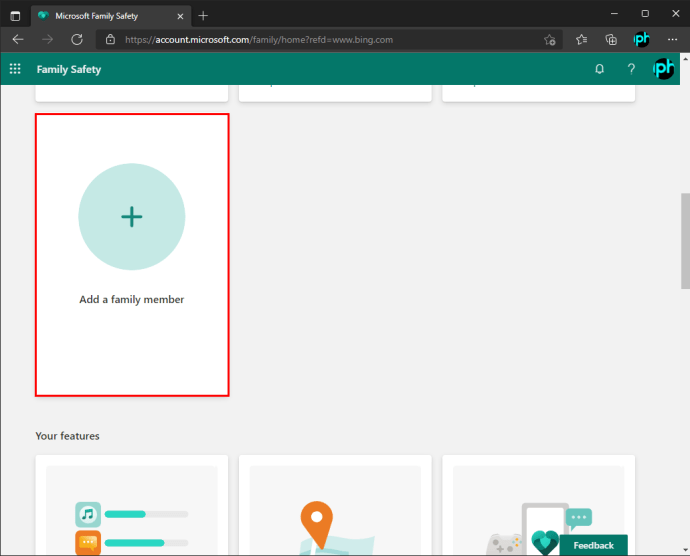Click the chat usage progress bar
The height and width of the screenshot is (556, 690).
(x=146, y=543)
